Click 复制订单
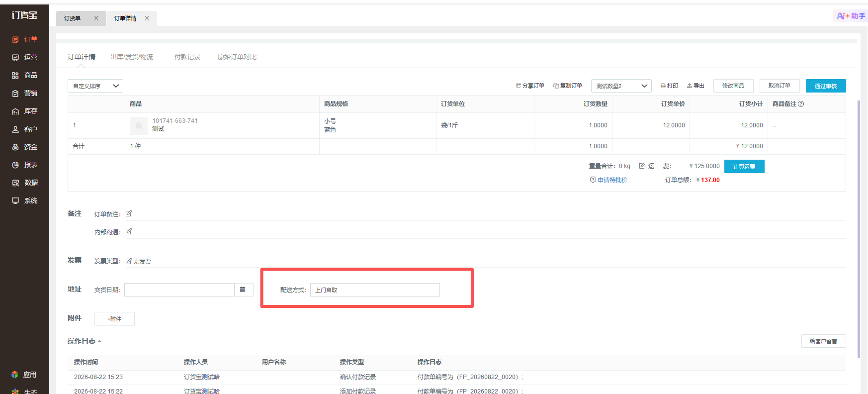Image resolution: width=868 pixels, height=394 pixels. [x=568, y=86]
